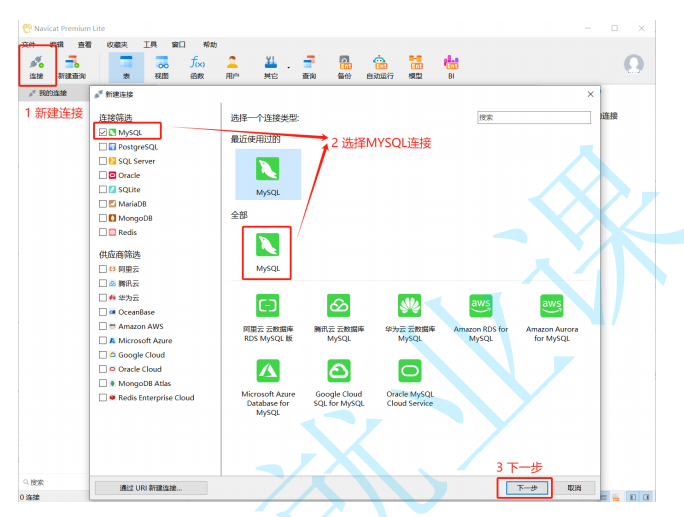Click the Backup toolbar icon

[x=345, y=66]
